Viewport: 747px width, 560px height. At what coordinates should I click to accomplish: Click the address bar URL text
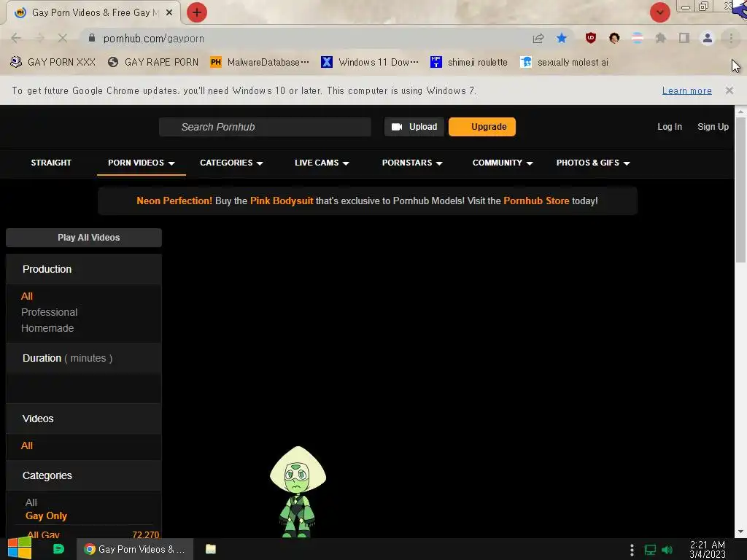click(x=153, y=39)
